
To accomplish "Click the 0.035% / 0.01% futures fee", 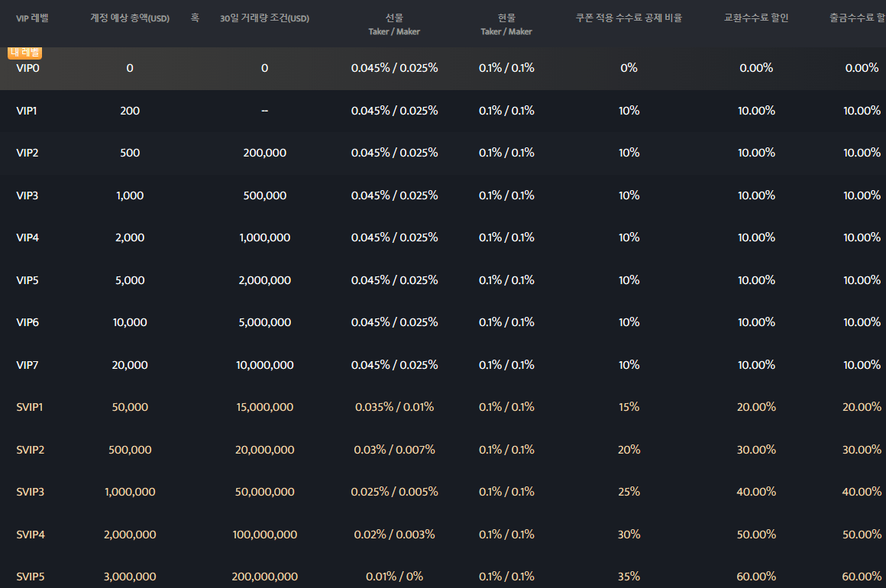I will click(x=394, y=407).
